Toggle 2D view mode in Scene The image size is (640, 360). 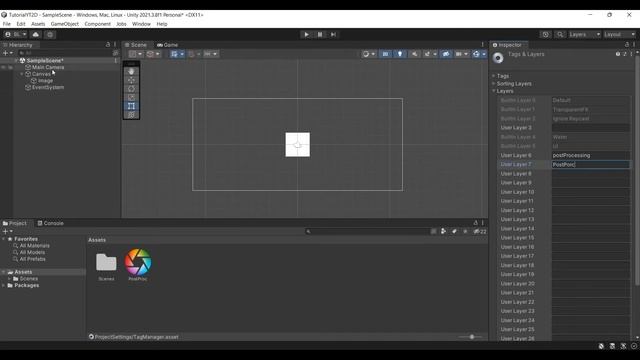click(x=385, y=54)
